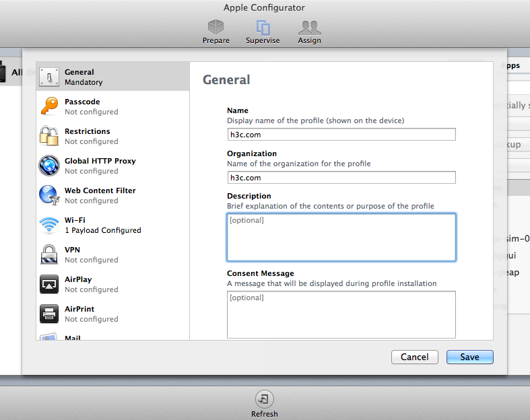Click the 'Assign' toolbar label
The width and height of the screenshot is (530, 420).
pos(309,40)
